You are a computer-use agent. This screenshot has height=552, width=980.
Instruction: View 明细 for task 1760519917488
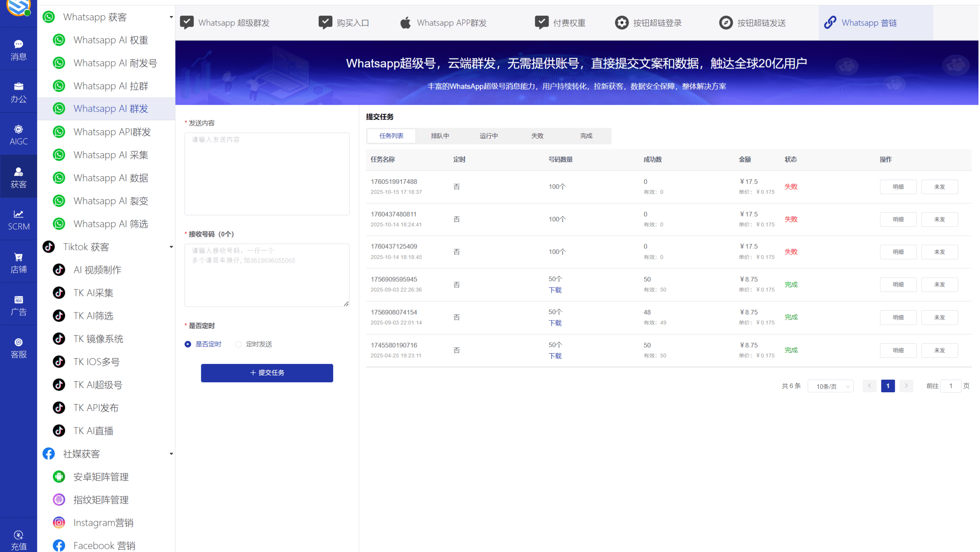coord(898,187)
